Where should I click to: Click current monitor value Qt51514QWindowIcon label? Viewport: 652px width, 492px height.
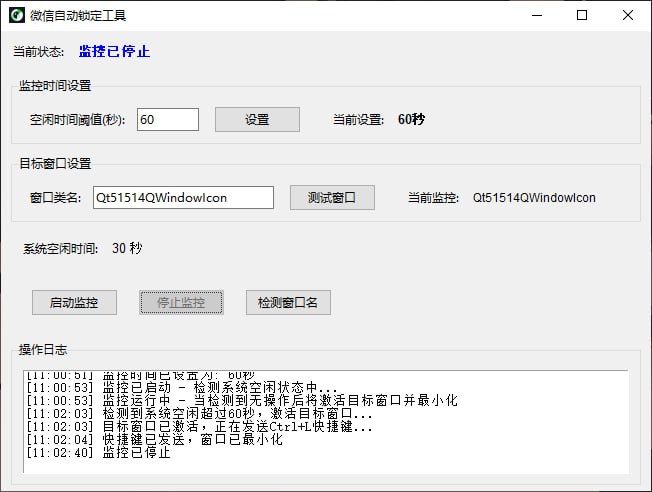click(x=534, y=198)
